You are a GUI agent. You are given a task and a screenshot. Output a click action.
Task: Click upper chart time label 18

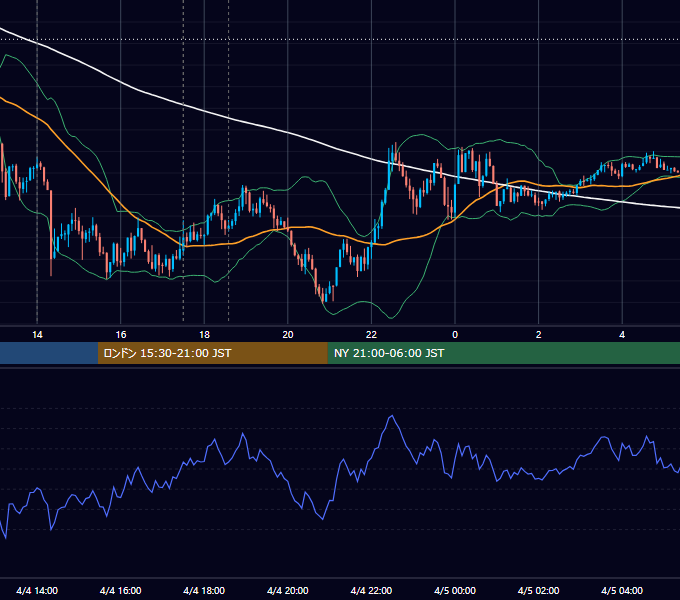(204, 335)
